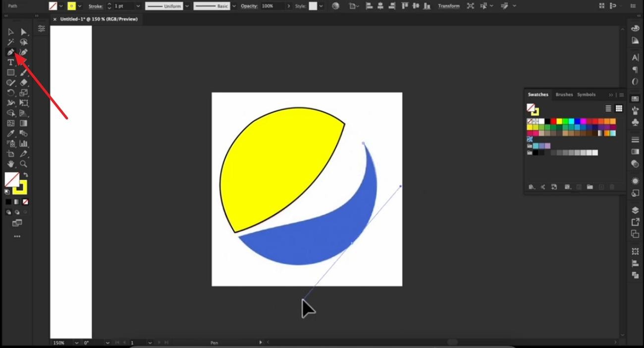
Task: Select the Eyedropper tool
Action: [10, 133]
